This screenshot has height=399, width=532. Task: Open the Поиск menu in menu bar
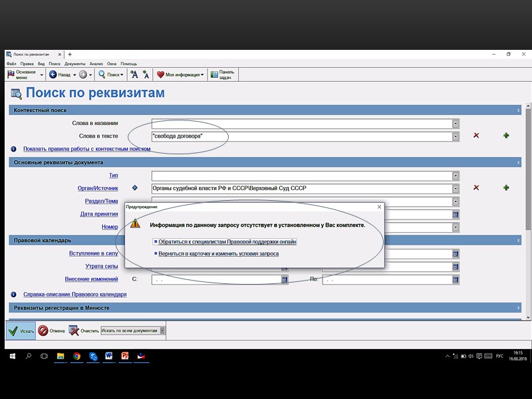tap(55, 64)
